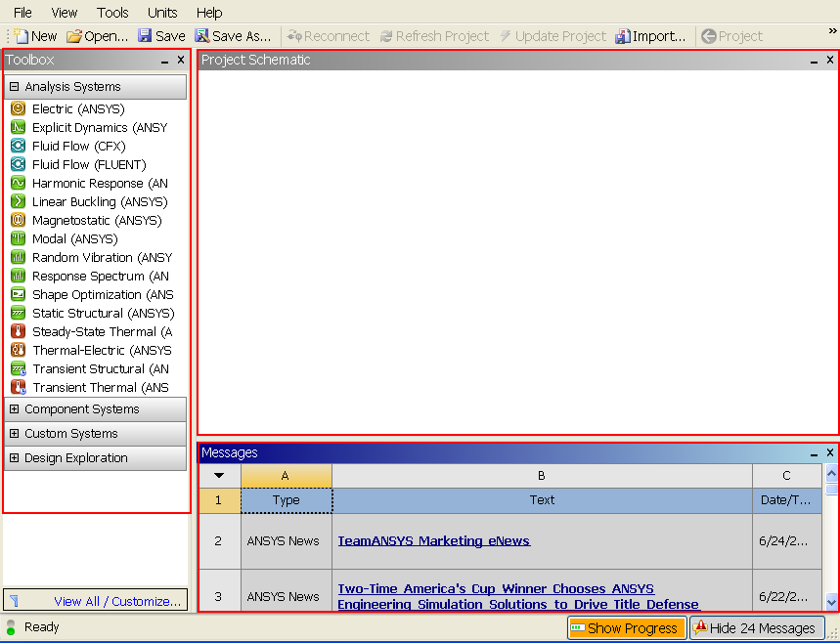Expand the Custom Systems section
Image resolution: width=840 pixels, height=643 pixels.
pyautogui.click(x=15, y=433)
